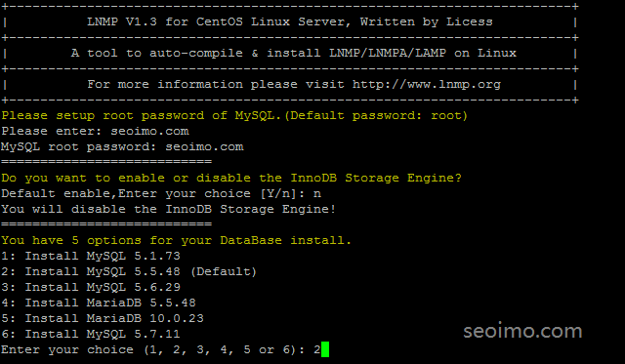
Task: Select option 5 Install MariaDB 10.0.23 line
Action: 103,318
